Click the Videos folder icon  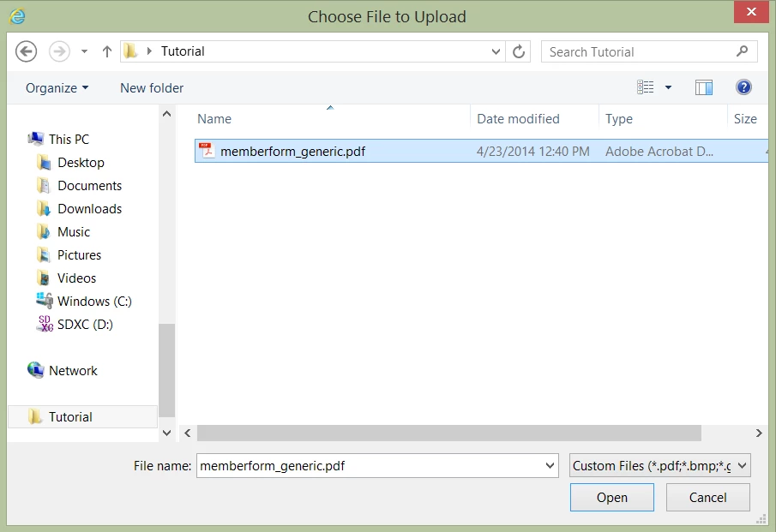(x=44, y=278)
